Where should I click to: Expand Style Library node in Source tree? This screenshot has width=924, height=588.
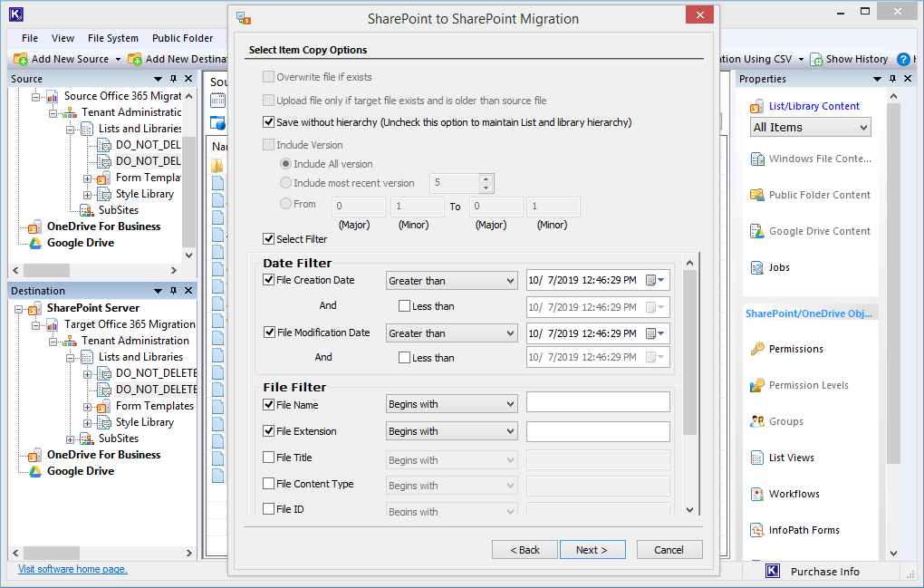tap(87, 195)
